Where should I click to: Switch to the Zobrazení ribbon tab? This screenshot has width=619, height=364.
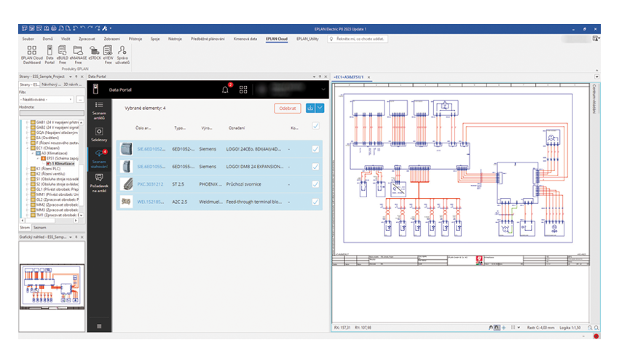111,39
